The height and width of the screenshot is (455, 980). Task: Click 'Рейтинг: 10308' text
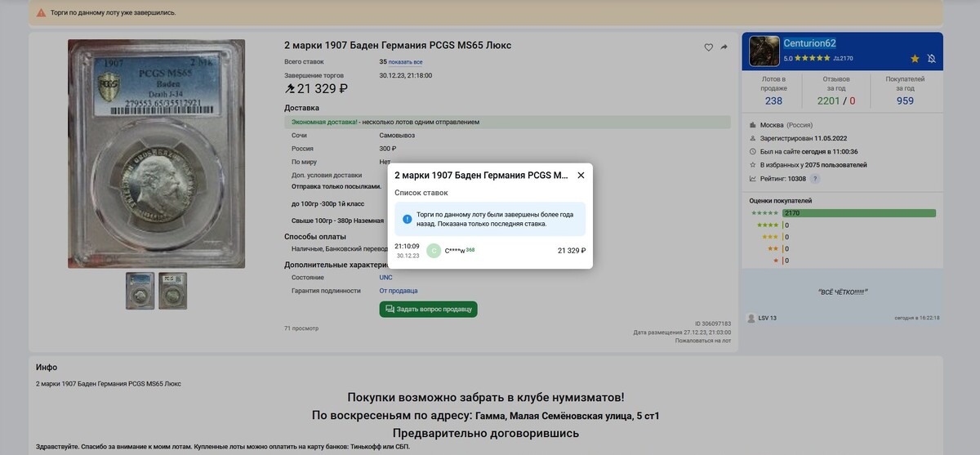pyautogui.click(x=782, y=178)
